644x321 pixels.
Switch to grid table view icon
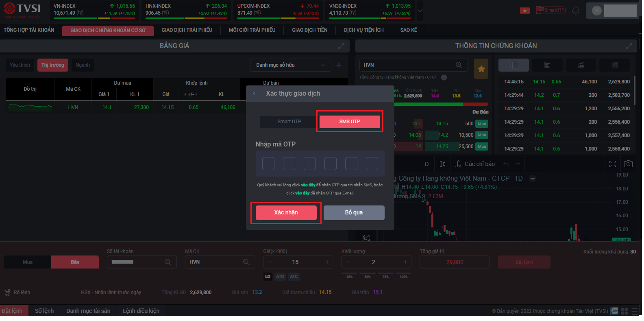pyautogui.click(x=513, y=65)
